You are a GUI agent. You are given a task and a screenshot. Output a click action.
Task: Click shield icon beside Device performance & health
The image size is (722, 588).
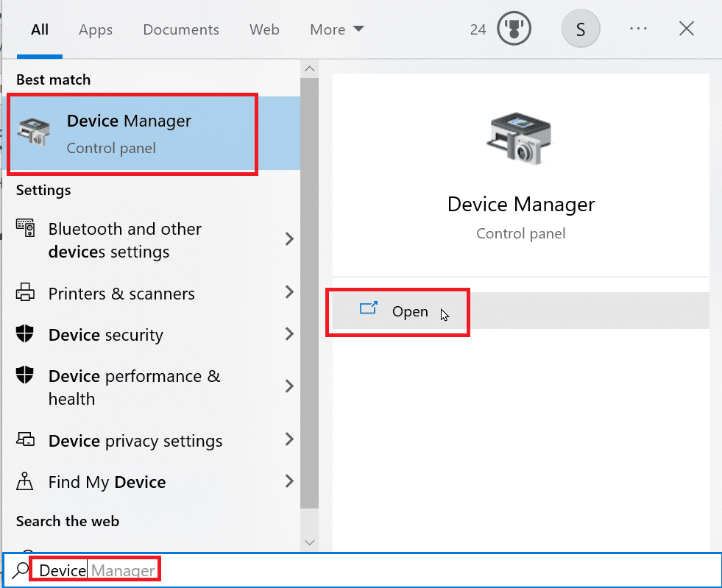[25, 375]
